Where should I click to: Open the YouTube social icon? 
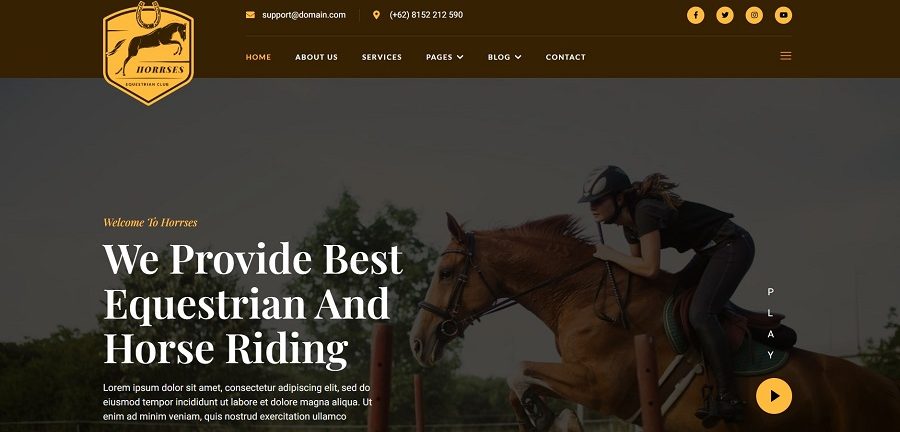pos(783,15)
